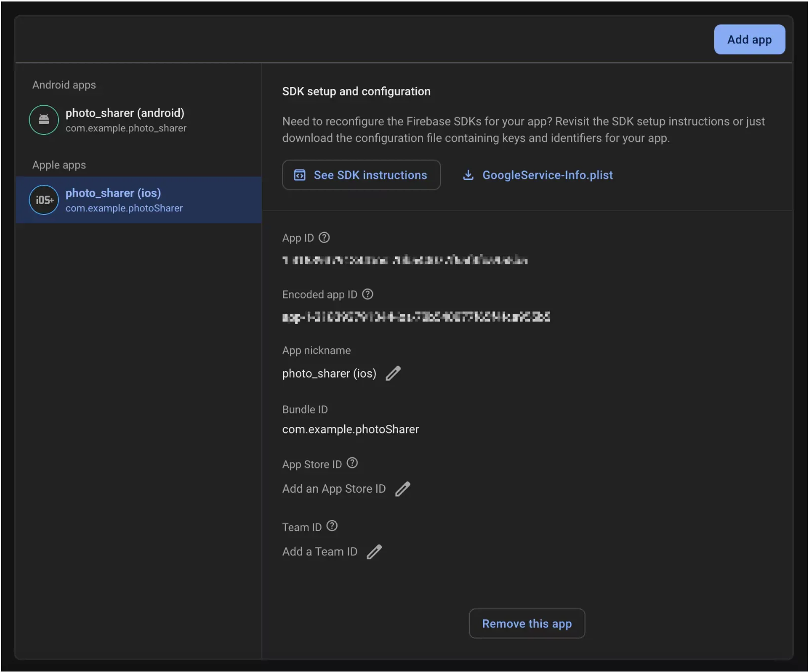Download the GoogleService-Info.plist file
809x672 pixels.
tap(547, 175)
